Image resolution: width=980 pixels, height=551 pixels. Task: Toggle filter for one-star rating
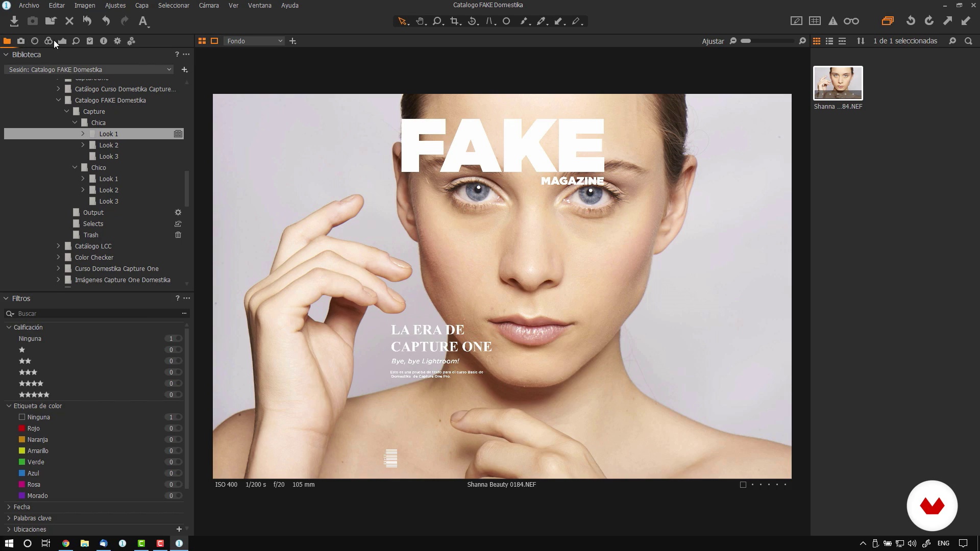click(175, 349)
